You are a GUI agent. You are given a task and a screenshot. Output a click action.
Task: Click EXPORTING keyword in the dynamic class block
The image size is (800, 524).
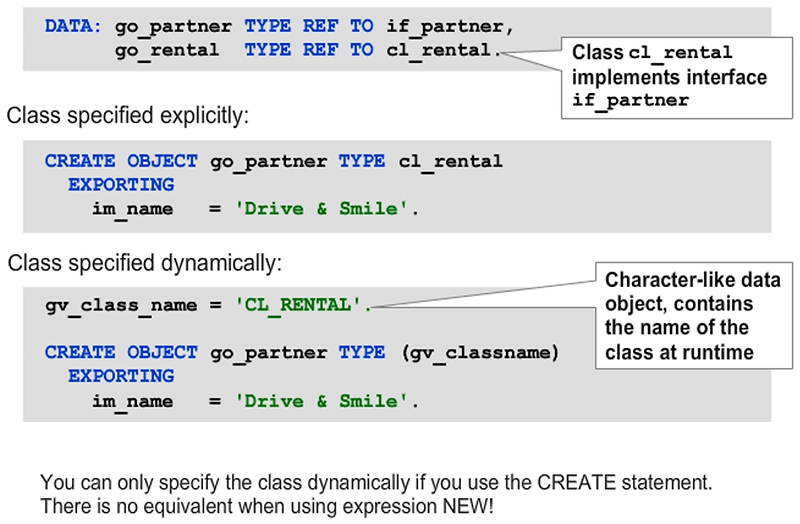tap(121, 376)
